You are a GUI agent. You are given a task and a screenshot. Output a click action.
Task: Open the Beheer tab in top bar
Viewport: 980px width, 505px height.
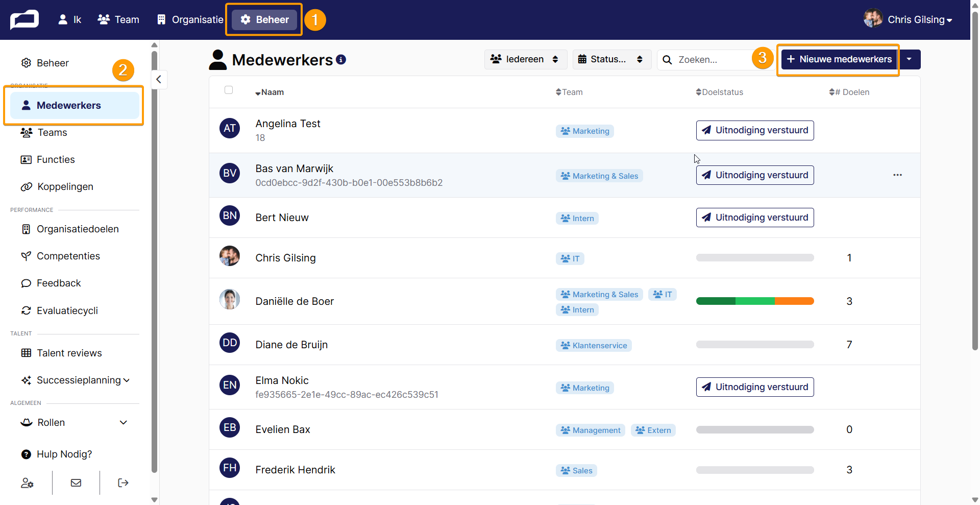click(x=264, y=19)
